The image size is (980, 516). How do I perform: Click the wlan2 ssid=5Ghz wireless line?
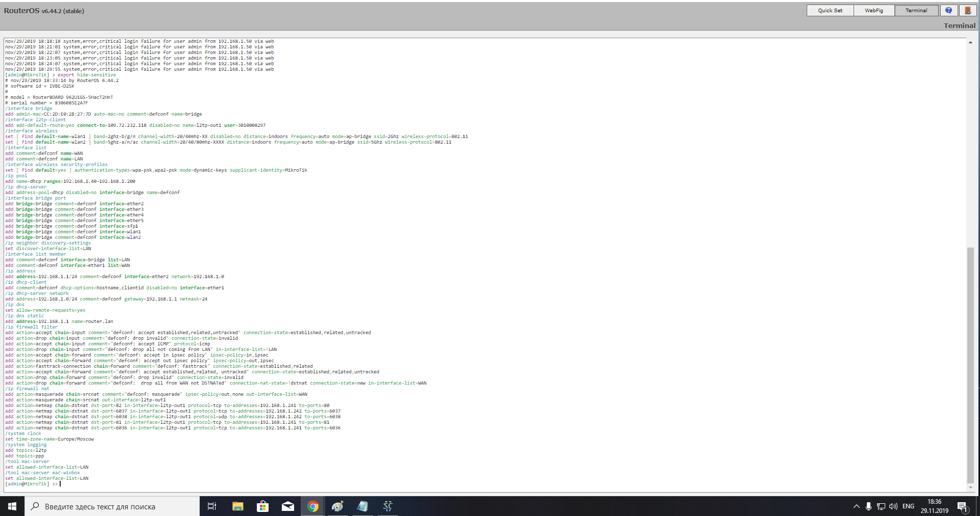[228, 142]
